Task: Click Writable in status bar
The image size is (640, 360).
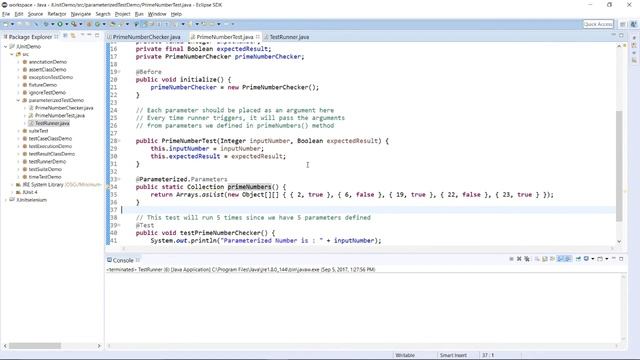Action: (405, 355)
